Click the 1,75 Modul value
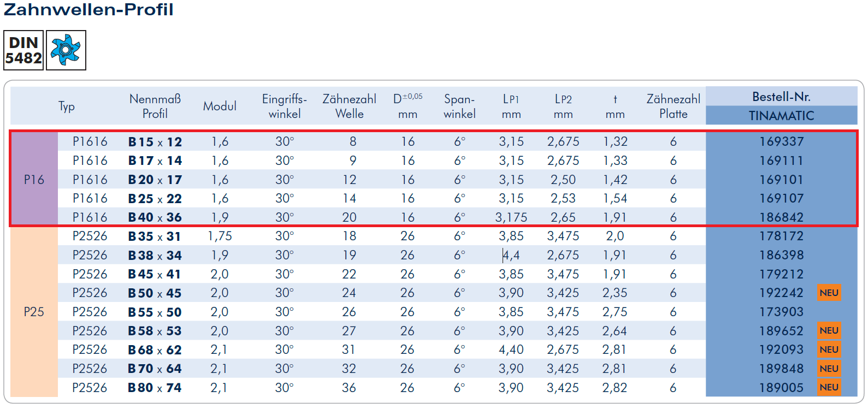The height and width of the screenshot is (409, 868). pos(220,236)
